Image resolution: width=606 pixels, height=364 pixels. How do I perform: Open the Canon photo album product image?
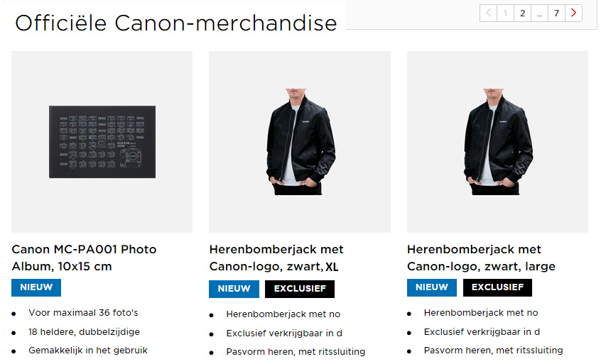click(102, 142)
